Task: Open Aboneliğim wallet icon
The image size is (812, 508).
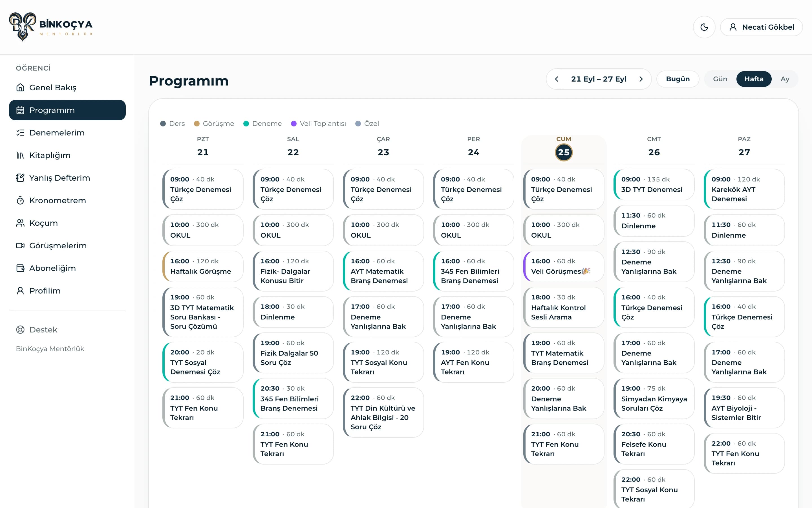Action: [20, 268]
